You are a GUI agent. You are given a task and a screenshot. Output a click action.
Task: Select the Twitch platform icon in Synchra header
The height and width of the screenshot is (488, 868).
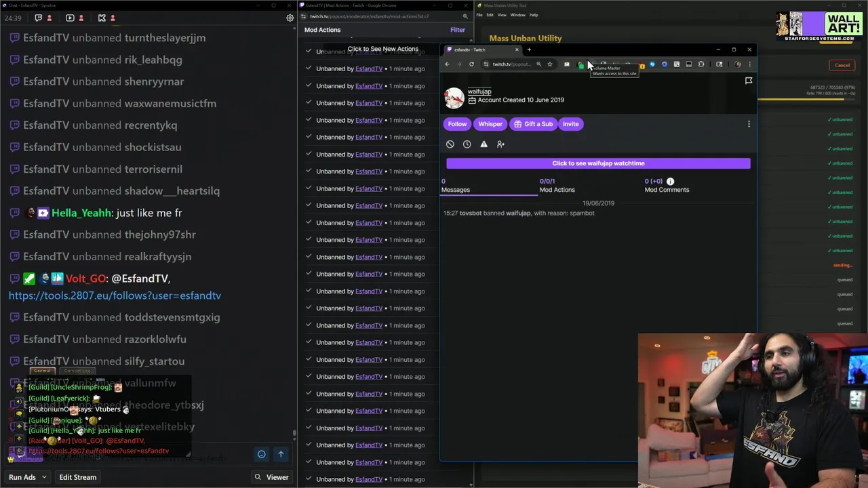(x=38, y=18)
